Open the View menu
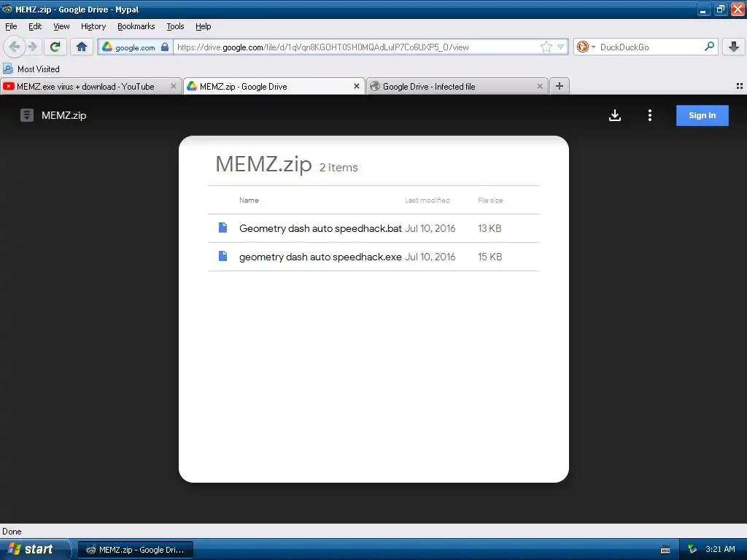 point(61,26)
